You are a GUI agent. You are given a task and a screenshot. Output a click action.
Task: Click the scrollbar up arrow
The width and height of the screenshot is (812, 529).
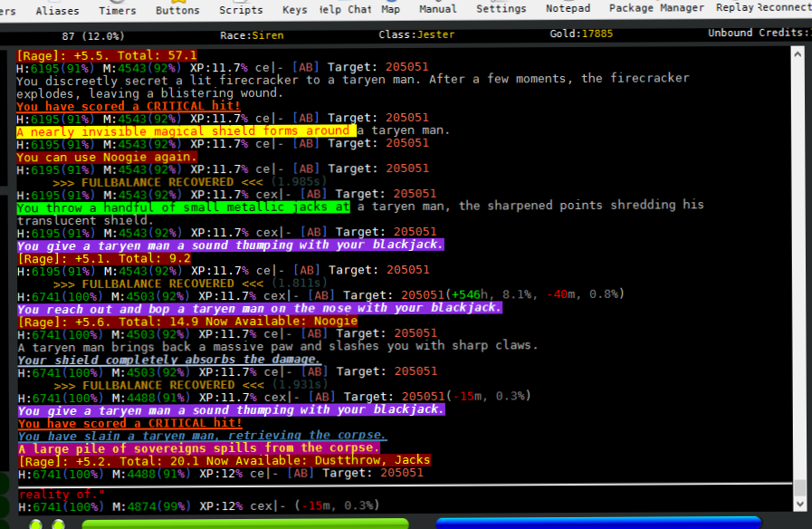pos(798,53)
